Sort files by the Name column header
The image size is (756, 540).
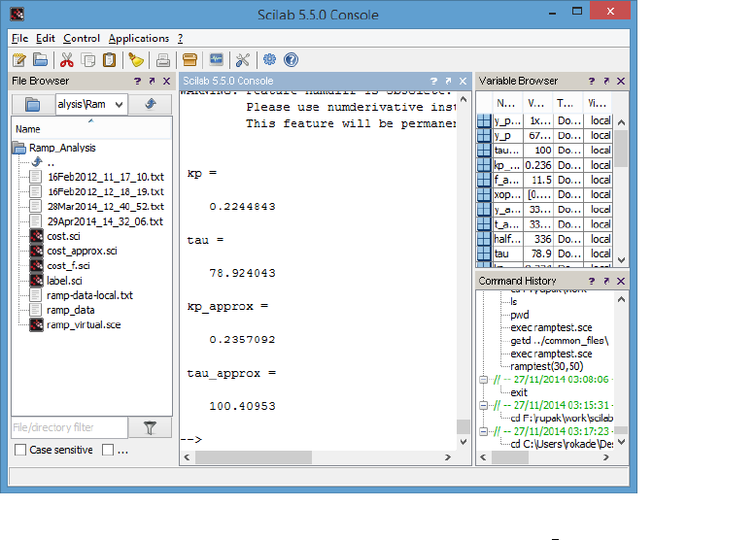[x=91, y=128]
